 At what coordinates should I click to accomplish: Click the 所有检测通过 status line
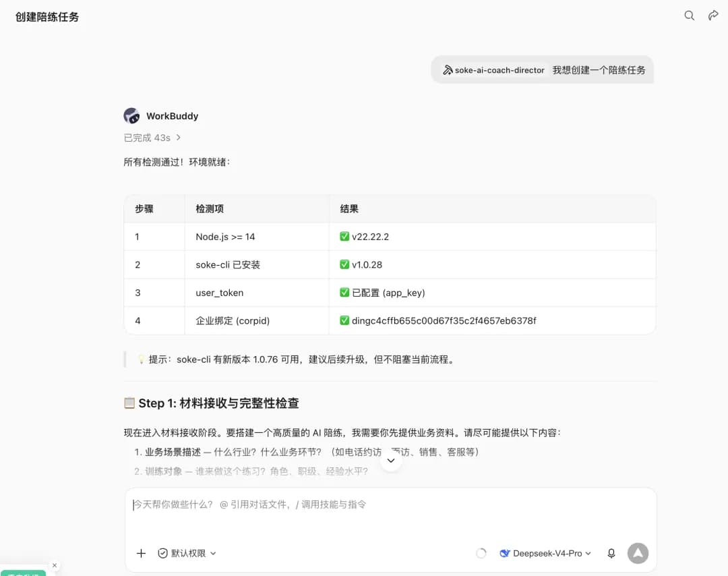coord(177,162)
